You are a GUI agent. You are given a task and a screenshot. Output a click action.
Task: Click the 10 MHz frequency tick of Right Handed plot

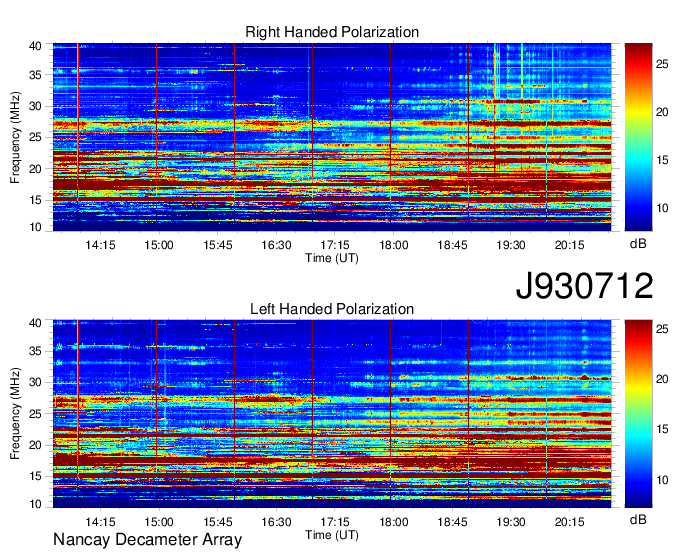(x=35, y=227)
